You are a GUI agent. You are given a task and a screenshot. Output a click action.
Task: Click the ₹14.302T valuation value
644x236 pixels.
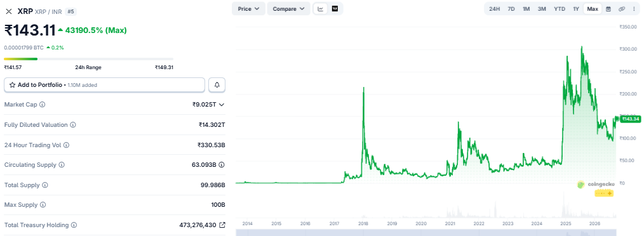coord(212,125)
